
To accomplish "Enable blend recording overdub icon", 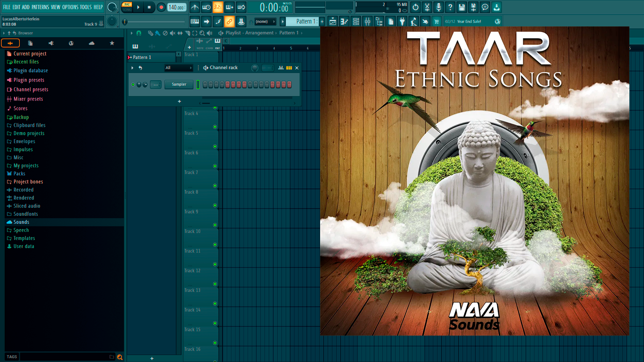I will [x=230, y=7].
